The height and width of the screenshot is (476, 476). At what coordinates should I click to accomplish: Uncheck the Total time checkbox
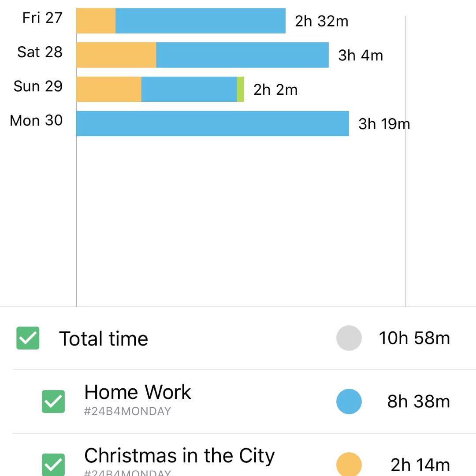coord(28,338)
